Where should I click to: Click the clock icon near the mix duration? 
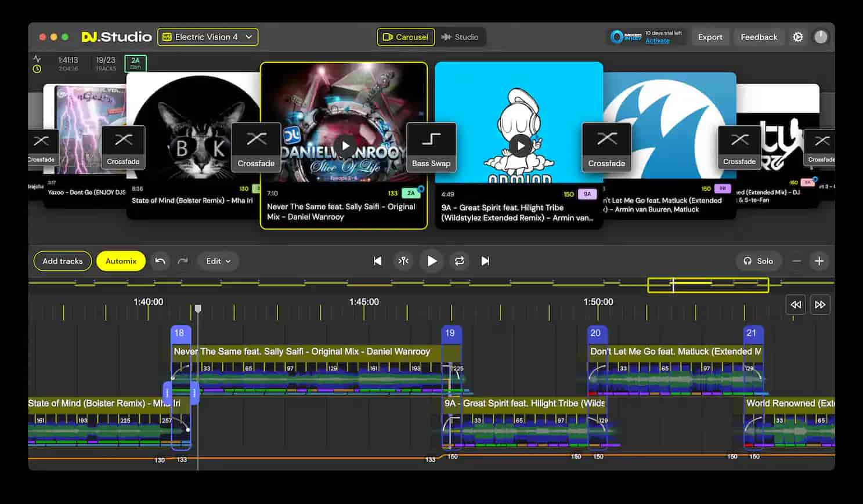coord(37,68)
